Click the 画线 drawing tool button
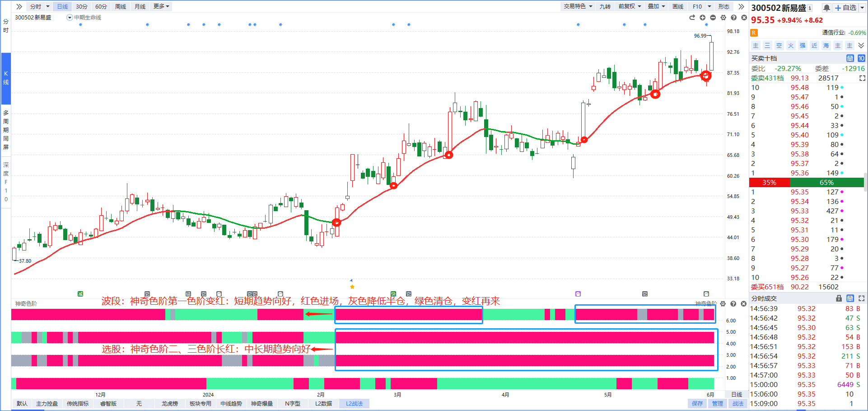This screenshot has height=411, width=868. pos(678,6)
